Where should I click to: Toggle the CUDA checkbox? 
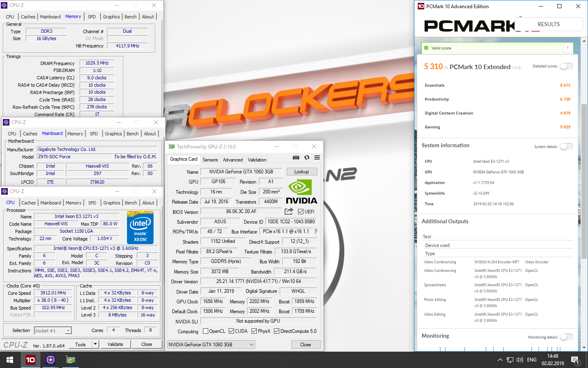click(231, 331)
